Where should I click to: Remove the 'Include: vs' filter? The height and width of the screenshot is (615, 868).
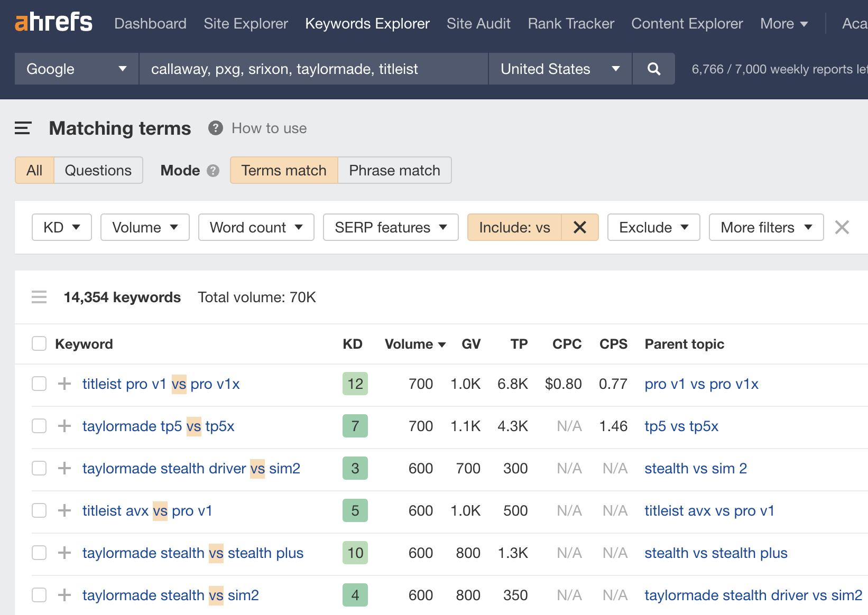580,227
